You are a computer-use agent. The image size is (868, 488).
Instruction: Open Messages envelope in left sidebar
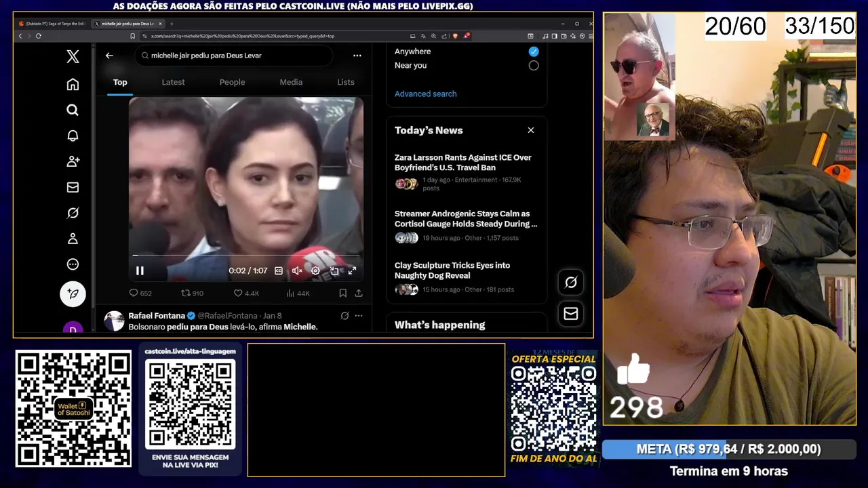pyautogui.click(x=73, y=187)
